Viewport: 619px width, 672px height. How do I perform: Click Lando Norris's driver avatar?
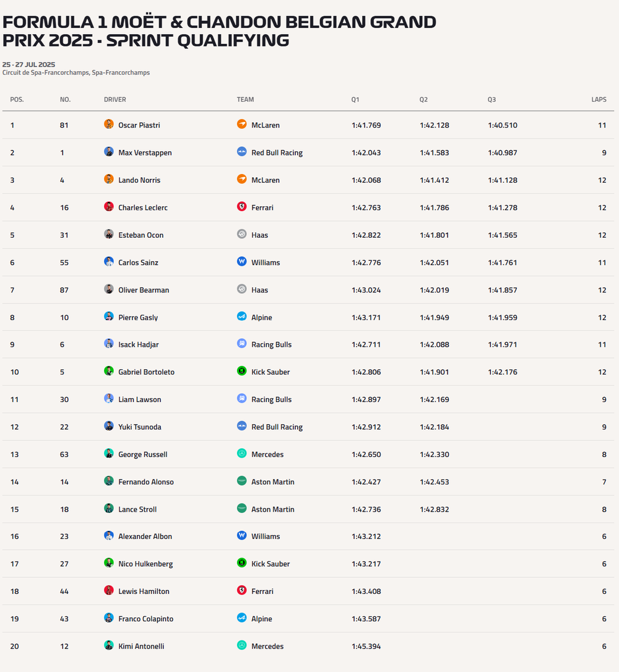tap(109, 180)
